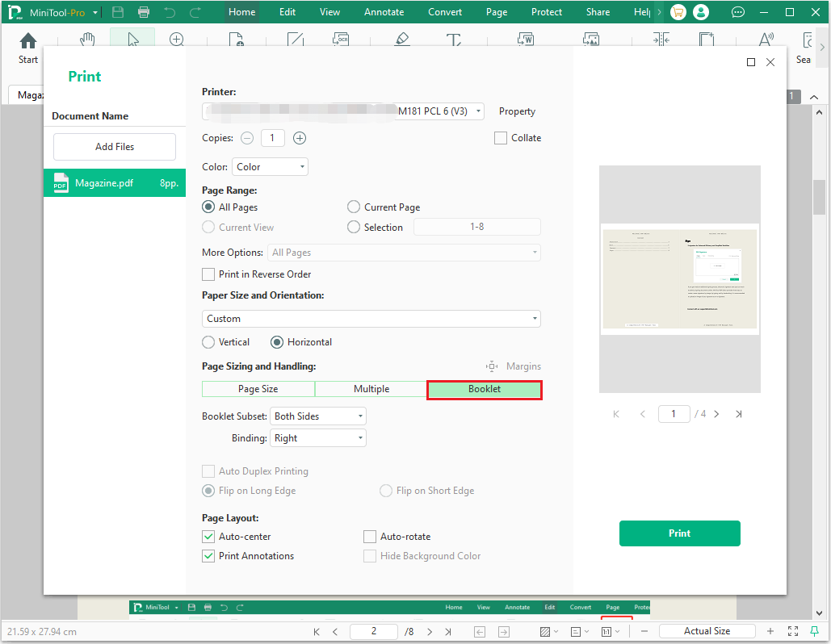
Task: Activate the Select arrow tool
Action: [133, 40]
